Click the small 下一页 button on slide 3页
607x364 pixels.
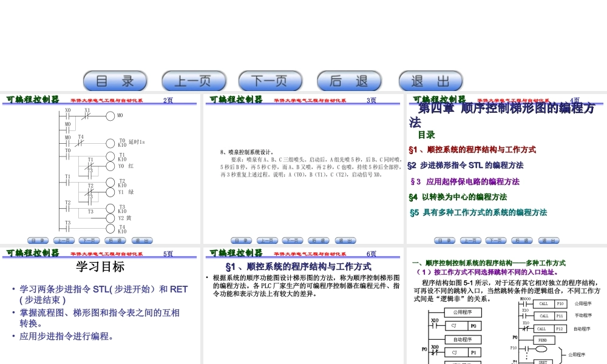[x=293, y=241]
